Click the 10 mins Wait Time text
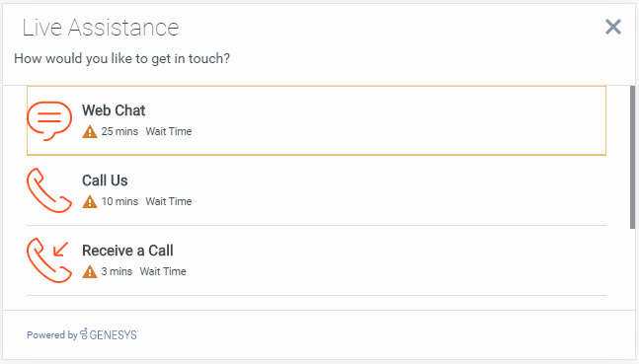The image size is (639, 364). tap(146, 201)
